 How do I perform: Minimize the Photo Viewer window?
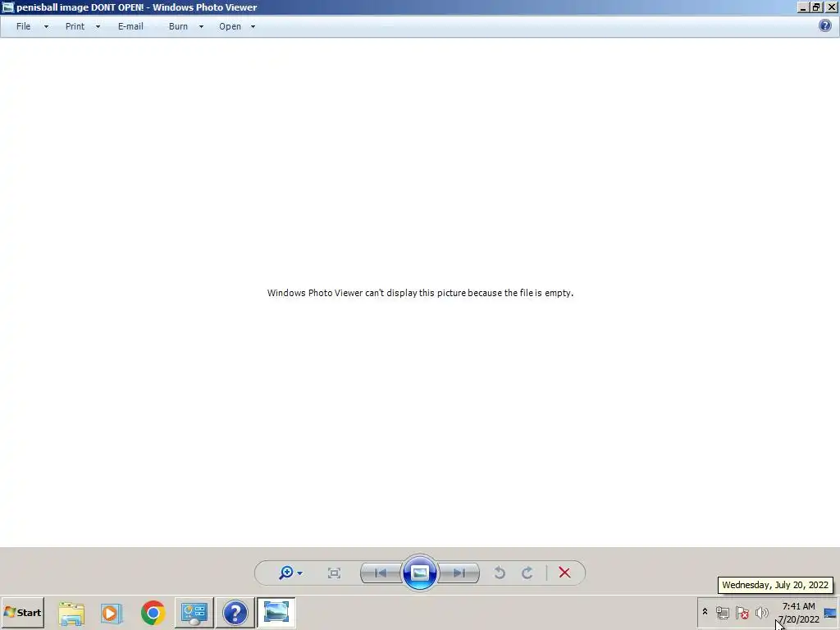[803, 7]
